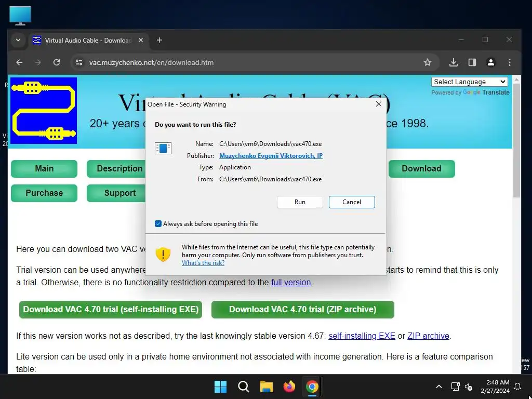532x399 pixels.
Task: Close the security warning dialog with X
Action: pyautogui.click(x=379, y=104)
